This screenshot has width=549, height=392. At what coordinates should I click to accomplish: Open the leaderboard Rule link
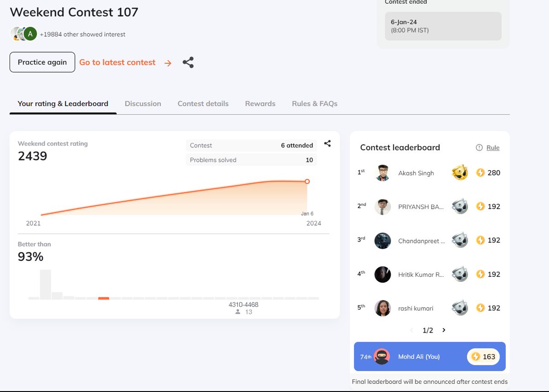(493, 147)
